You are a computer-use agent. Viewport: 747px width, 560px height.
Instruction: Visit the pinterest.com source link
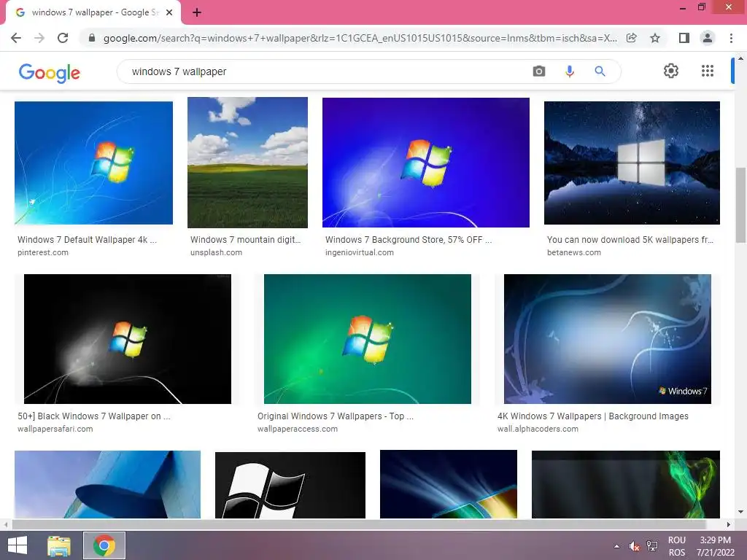[x=43, y=252]
